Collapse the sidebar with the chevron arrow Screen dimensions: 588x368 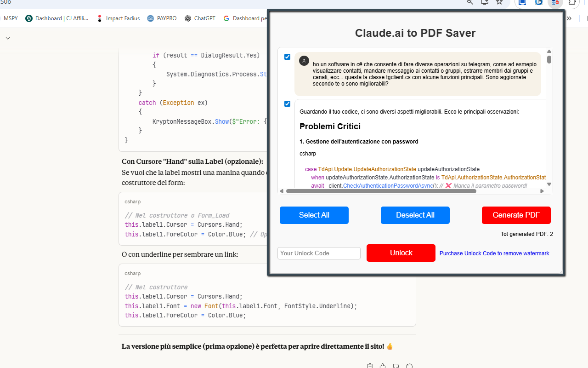click(x=7, y=38)
